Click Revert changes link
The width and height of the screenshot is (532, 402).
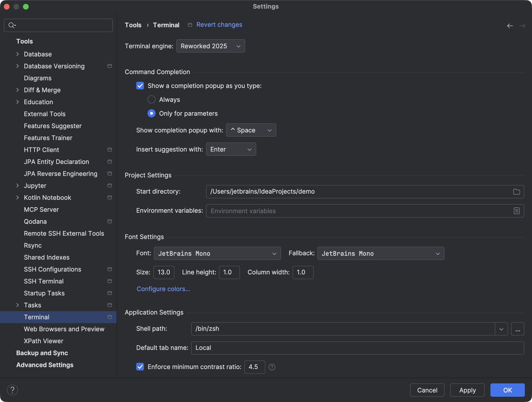click(x=219, y=25)
